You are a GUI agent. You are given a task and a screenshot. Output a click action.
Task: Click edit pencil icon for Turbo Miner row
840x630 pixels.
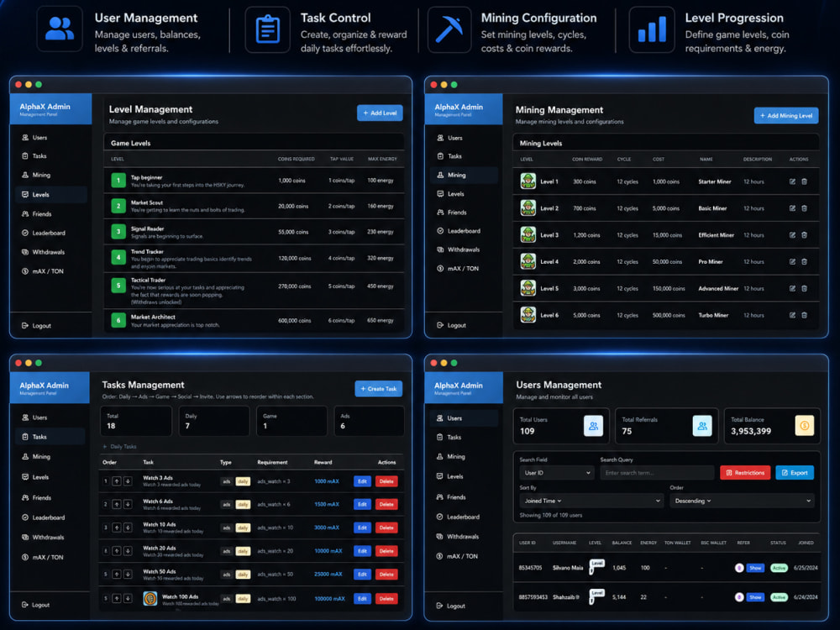[792, 316]
